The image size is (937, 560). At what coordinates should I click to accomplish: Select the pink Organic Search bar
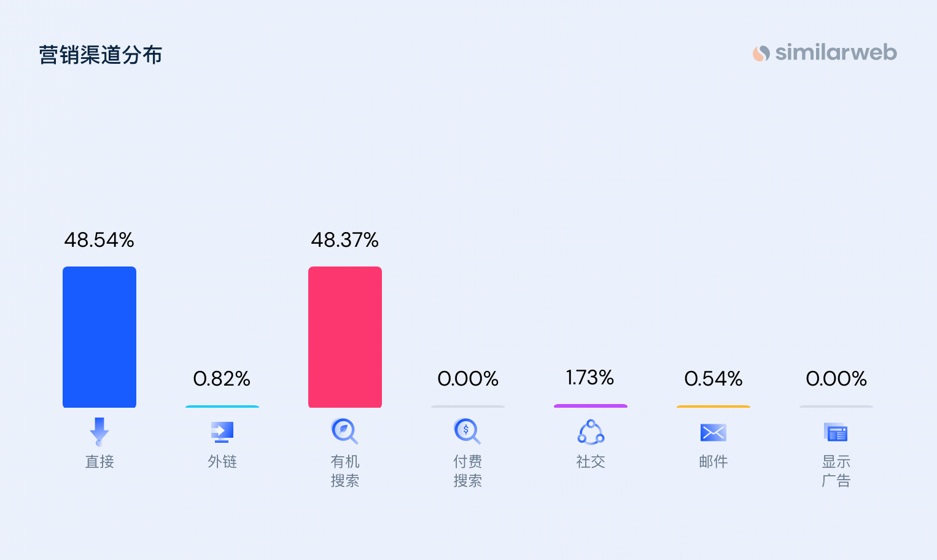point(345,337)
